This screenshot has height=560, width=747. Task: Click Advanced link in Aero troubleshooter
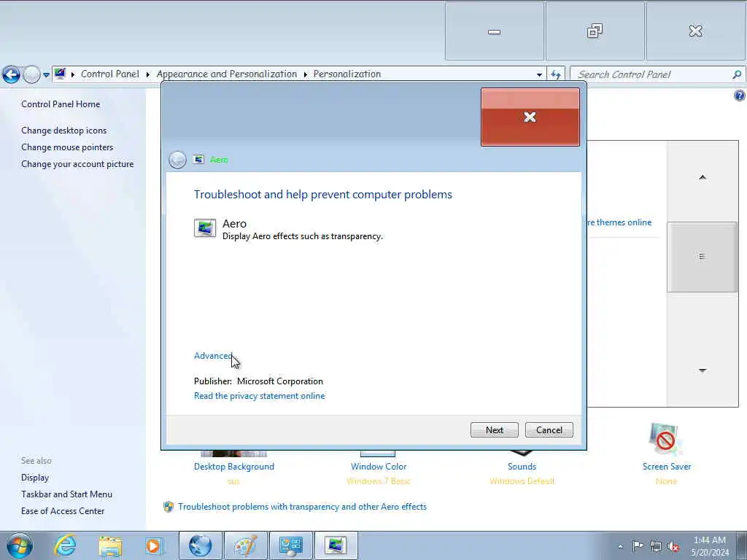coord(213,356)
